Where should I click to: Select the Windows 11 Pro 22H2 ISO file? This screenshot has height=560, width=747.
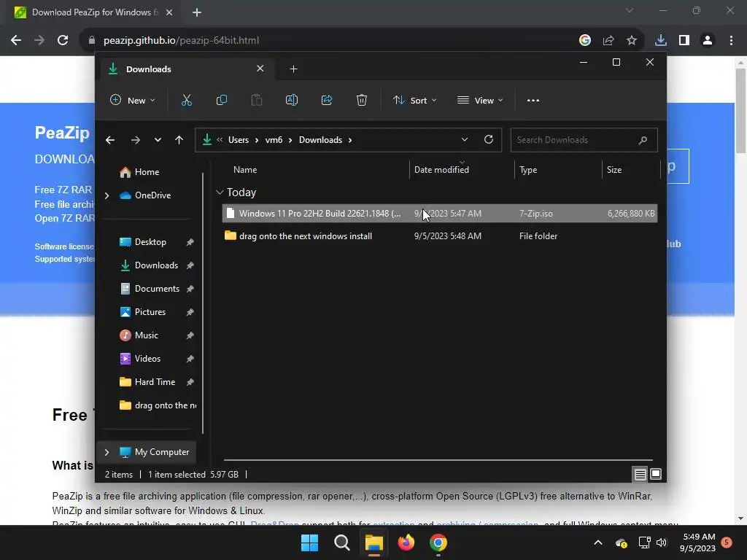(x=439, y=214)
